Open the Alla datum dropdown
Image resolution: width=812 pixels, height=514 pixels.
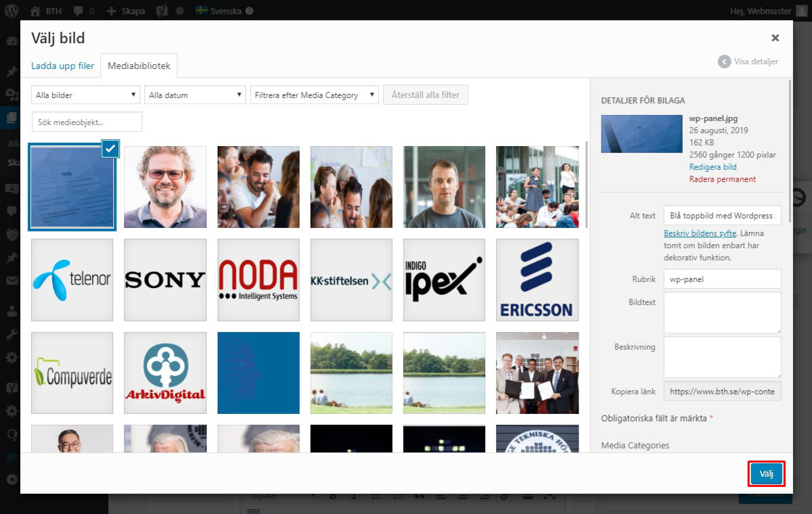195,95
